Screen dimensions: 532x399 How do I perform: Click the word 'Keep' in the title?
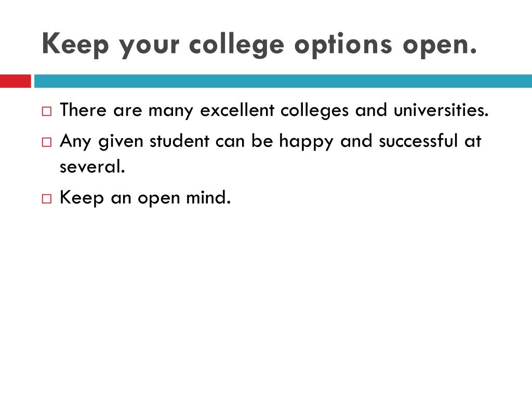75,45
